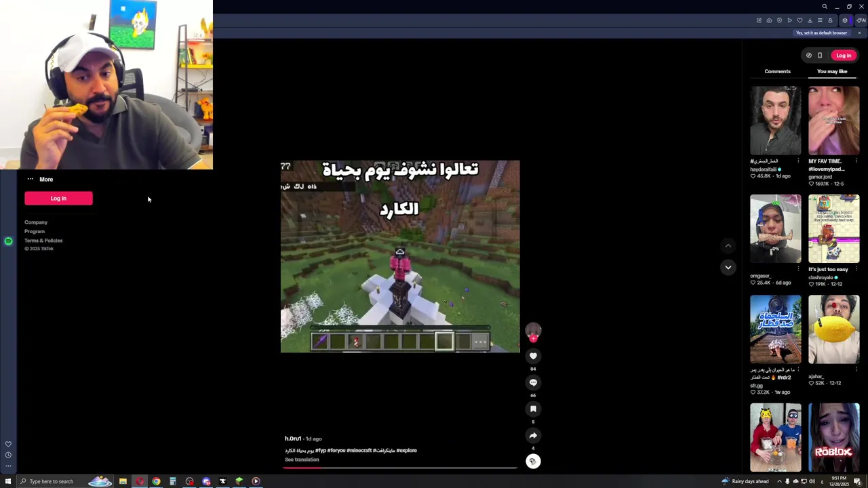Open options dots for gamer.jord video
Viewport: 868px width, 488px height.
click(856, 161)
